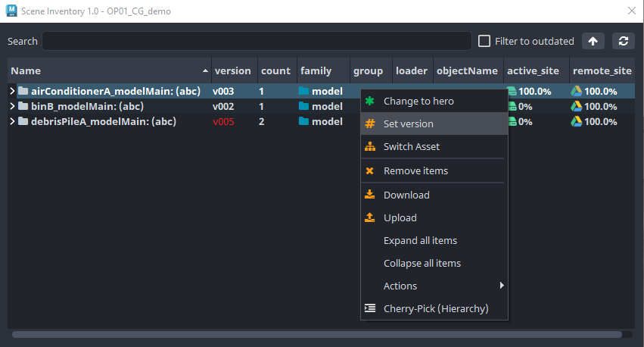
Task: Click the red v005 version cell
Action: (223, 122)
